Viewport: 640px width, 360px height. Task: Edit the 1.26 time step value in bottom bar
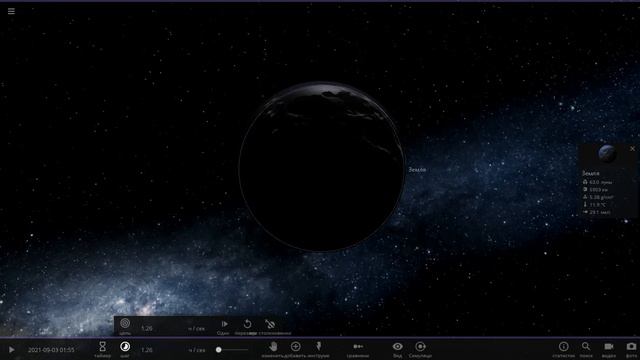pyautogui.click(x=147, y=350)
